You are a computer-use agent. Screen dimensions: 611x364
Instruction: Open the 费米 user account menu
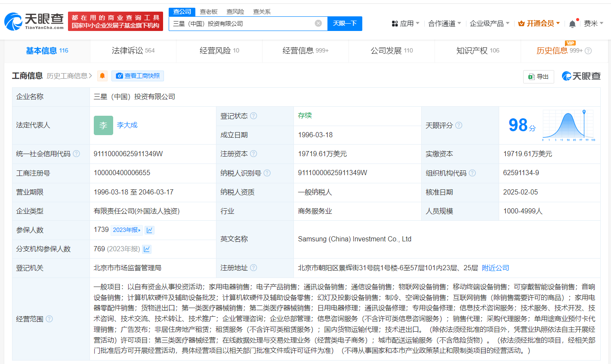[x=593, y=23]
